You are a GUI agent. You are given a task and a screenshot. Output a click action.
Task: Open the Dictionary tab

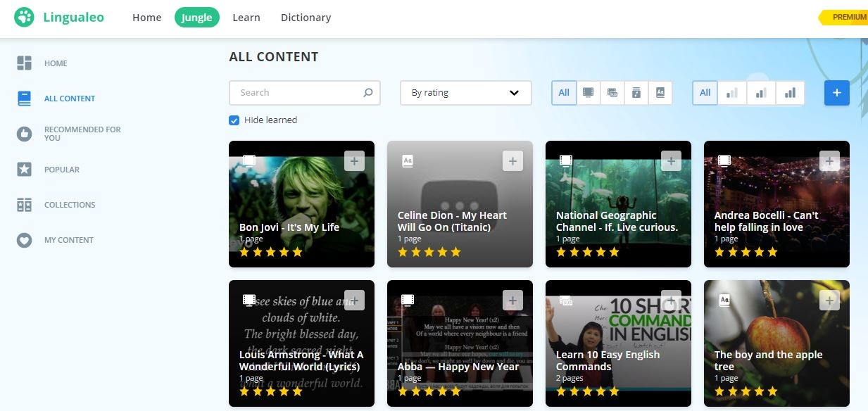tap(306, 18)
